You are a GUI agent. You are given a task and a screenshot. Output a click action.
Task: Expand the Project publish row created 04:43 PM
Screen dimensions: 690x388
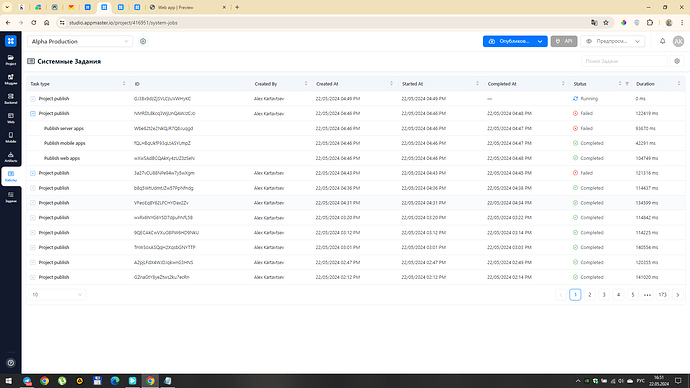click(33, 173)
